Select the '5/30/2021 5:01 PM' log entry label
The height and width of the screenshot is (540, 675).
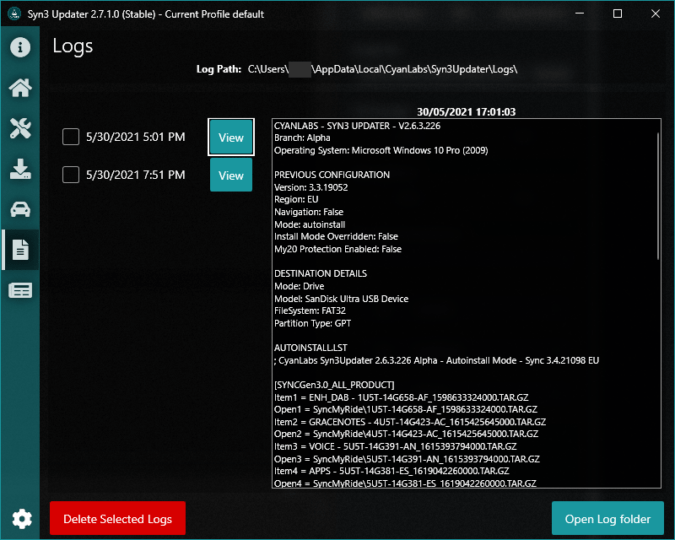pos(136,137)
